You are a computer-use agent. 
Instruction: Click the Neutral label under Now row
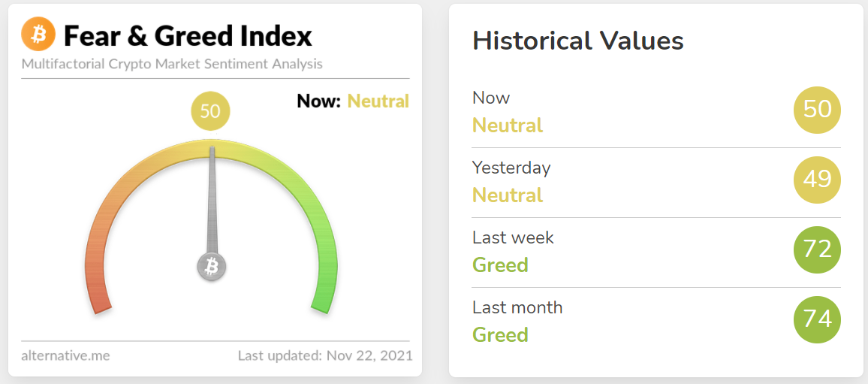point(508,125)
